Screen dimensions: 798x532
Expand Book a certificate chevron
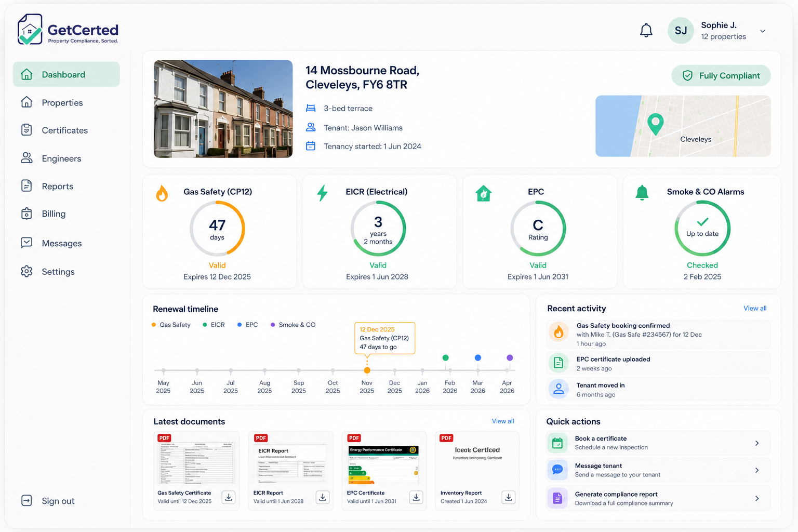[x=757, y=443]
